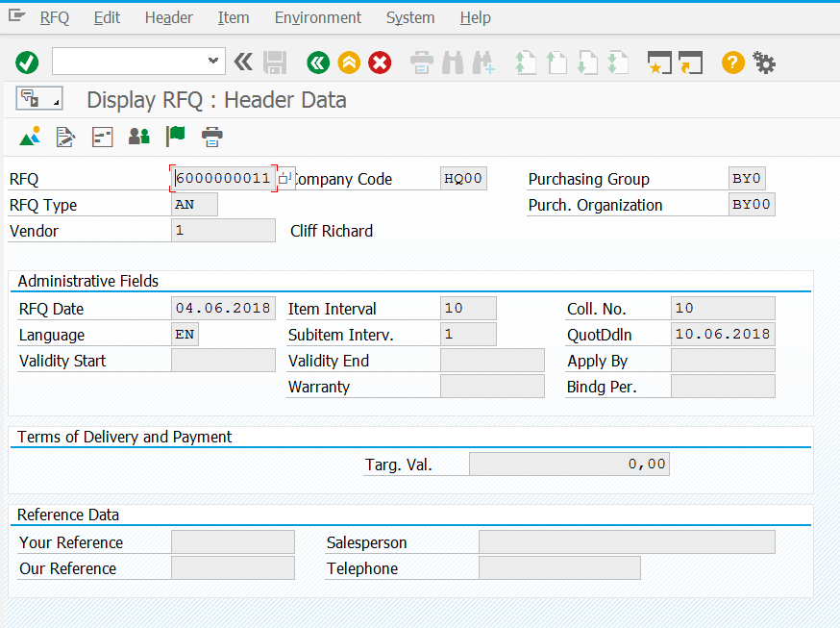The width and height of the screenshot is (840, 628).
Task: Click the green flag icon
Action: (x=175, y=137)
